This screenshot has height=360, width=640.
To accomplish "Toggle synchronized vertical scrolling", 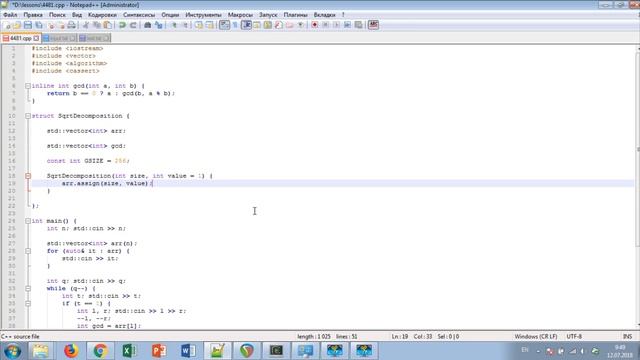I will tap(199, 25).
